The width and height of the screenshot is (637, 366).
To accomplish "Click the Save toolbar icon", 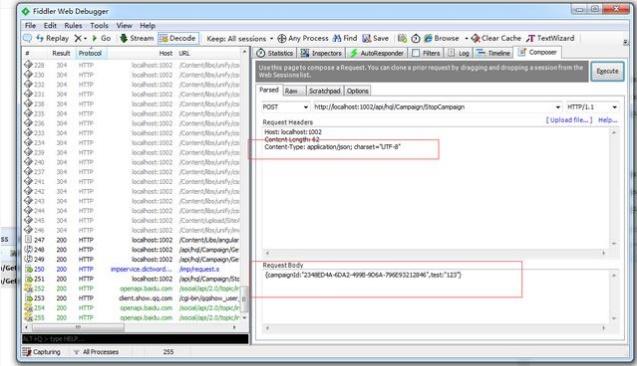I will click(x=375, y=38).
